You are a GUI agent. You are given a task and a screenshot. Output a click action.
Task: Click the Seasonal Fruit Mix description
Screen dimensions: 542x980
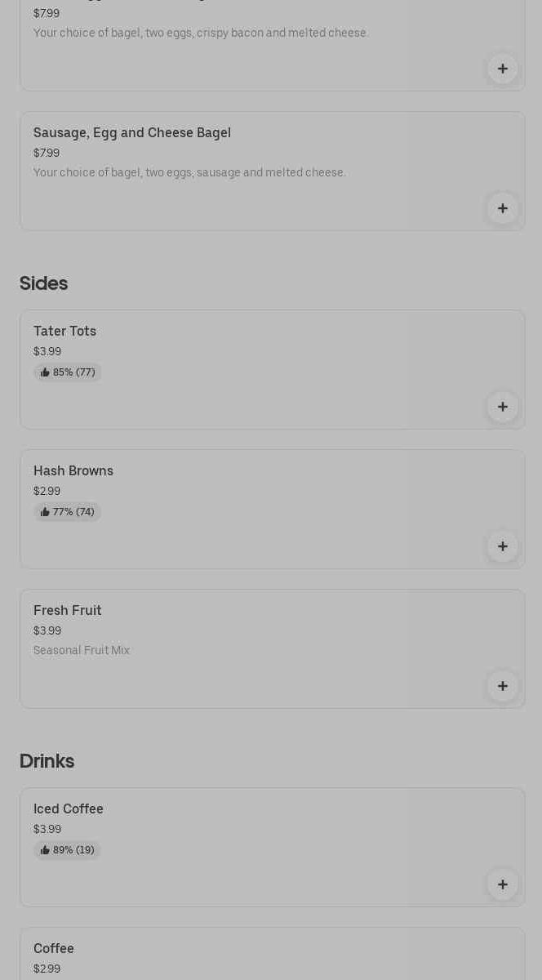[x=82, y=650]
